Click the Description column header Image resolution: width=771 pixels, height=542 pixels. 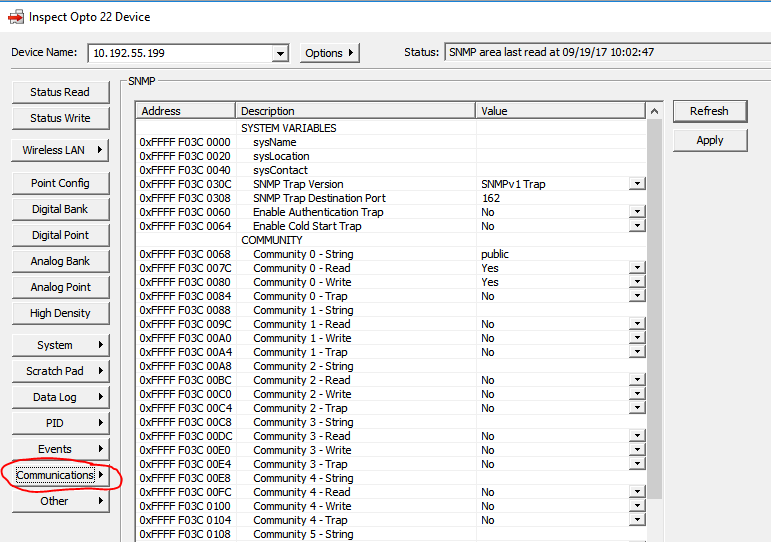point(356,111)
